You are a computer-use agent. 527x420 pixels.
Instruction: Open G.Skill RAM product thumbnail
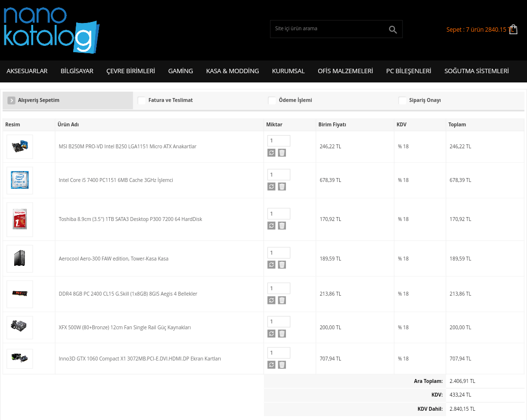click(x=20, y=294)
